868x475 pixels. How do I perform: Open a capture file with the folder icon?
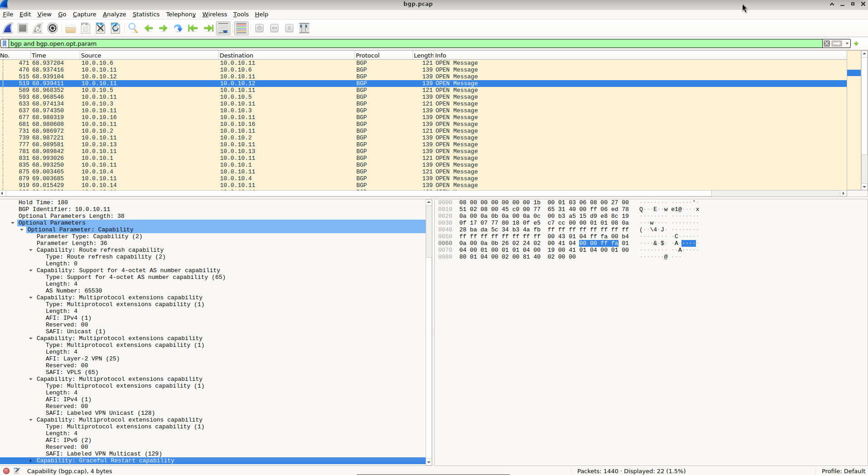point(70,28)
